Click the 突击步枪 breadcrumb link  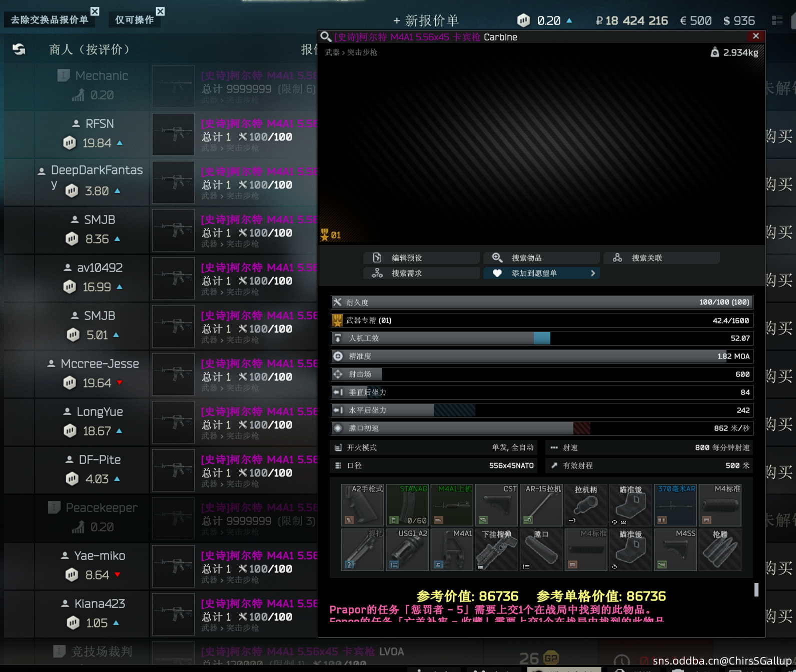pos(362,52)
